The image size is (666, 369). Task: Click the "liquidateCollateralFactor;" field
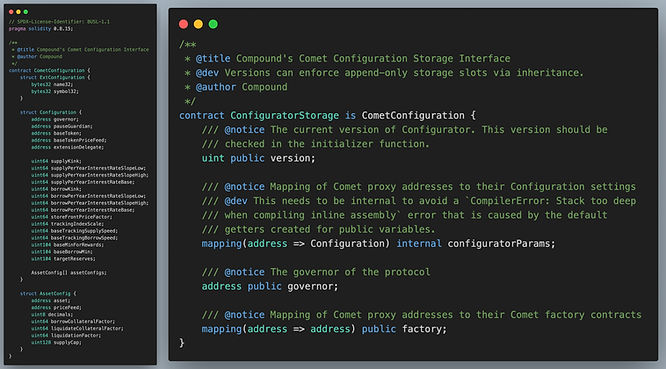[77, 328]
